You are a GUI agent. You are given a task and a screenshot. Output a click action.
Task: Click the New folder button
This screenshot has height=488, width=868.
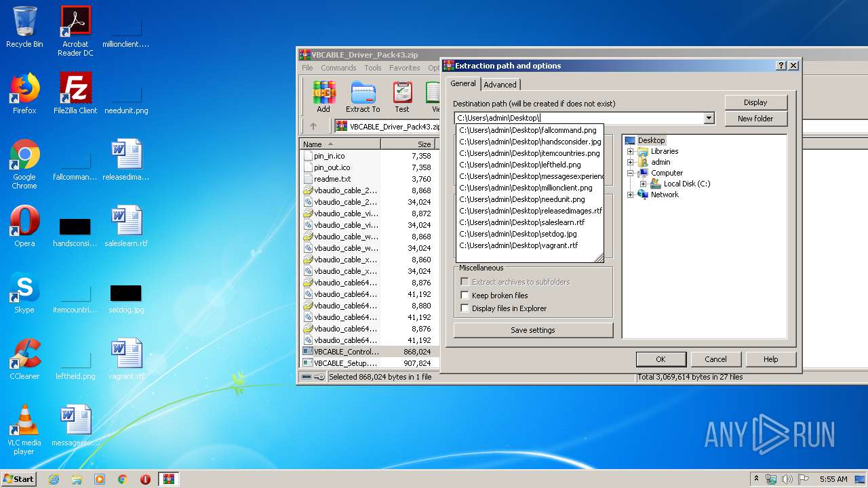(x=755, y=119)
